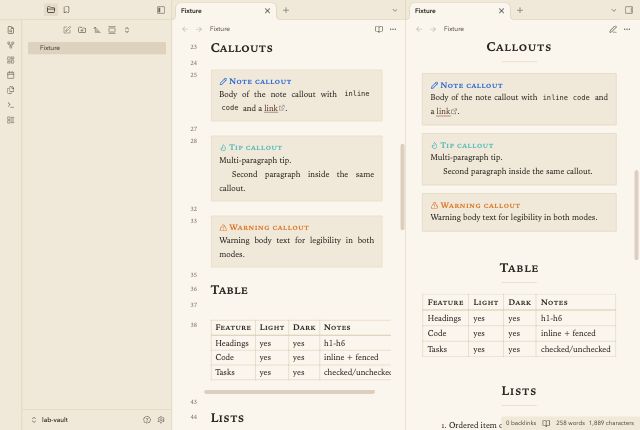The image size is (640, 430).
Task: Click the right pane vertical scrollbar
Action: click(x=636, y=215)
